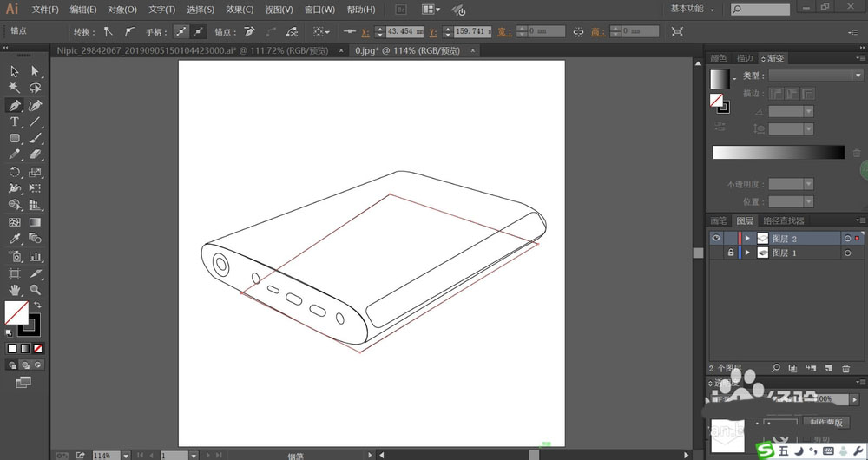Select the black arrow Selection tool
The width and height of the screenshot is (868, 460).
15,71
